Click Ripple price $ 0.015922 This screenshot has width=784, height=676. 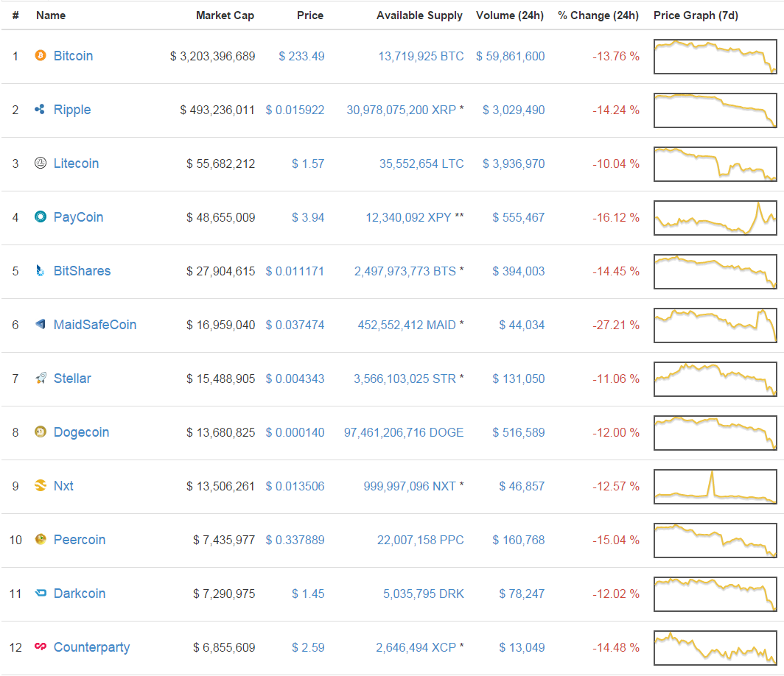pyautogui.click(x=295, y=110)
